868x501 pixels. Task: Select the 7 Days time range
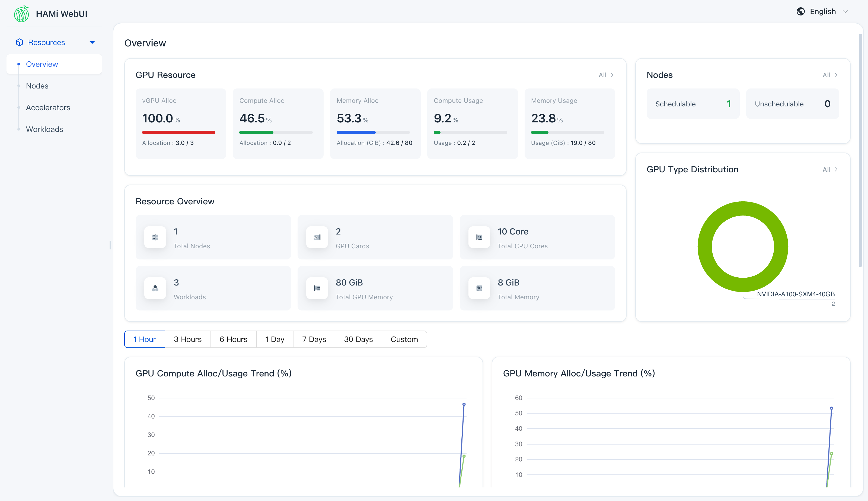(314, 339)
